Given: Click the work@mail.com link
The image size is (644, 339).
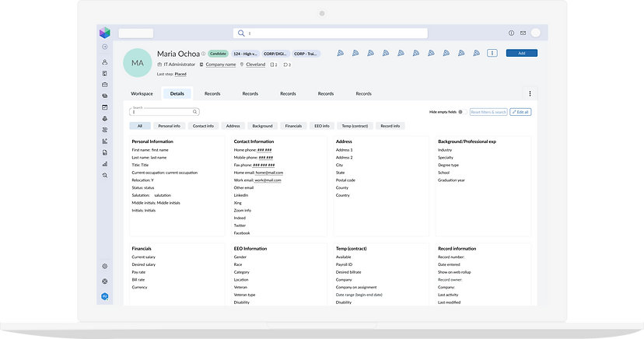Looking at the screenshot, I should pyautogui.click(x=268, y=180).
